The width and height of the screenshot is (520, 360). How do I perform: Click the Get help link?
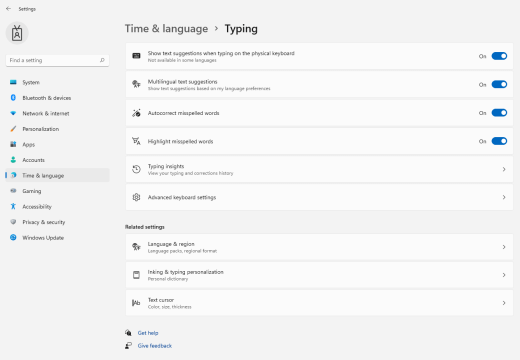click(x=148, y=333)
